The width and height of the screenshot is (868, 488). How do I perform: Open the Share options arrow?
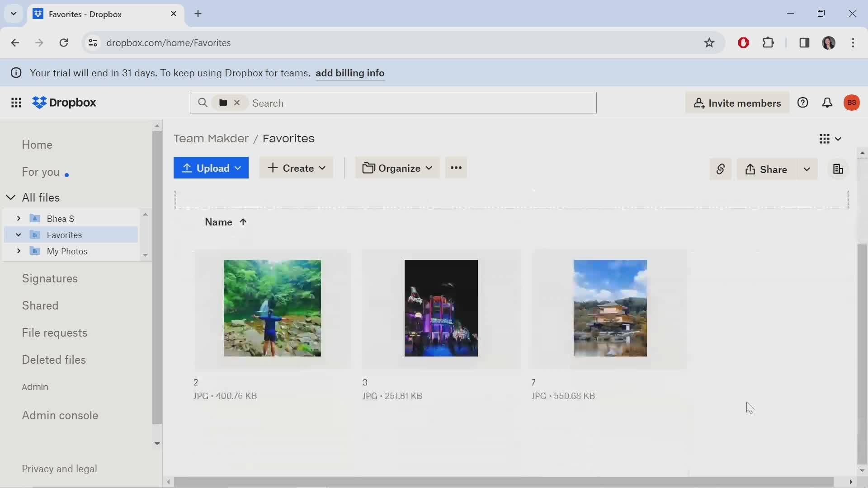807,169
